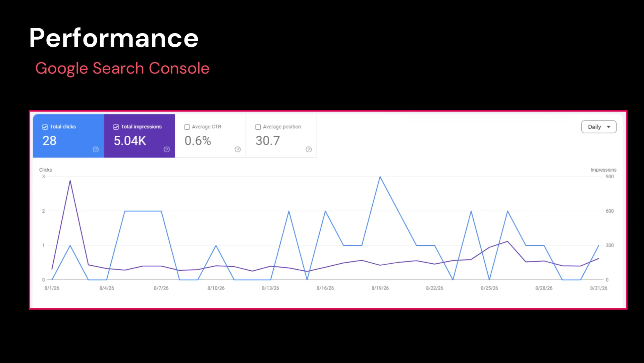Click the clicks peak point on 8/19/26
This screenshot has width=644, height=363.
(x=380, y=177)
